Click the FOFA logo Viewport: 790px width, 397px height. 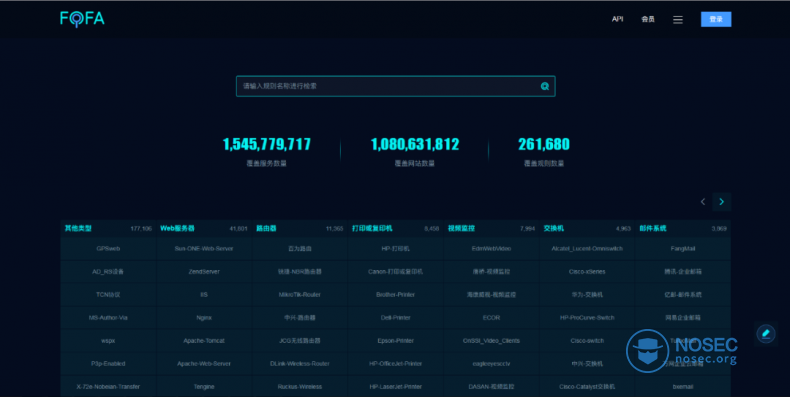pyautogui.click(x=82, y=19)
